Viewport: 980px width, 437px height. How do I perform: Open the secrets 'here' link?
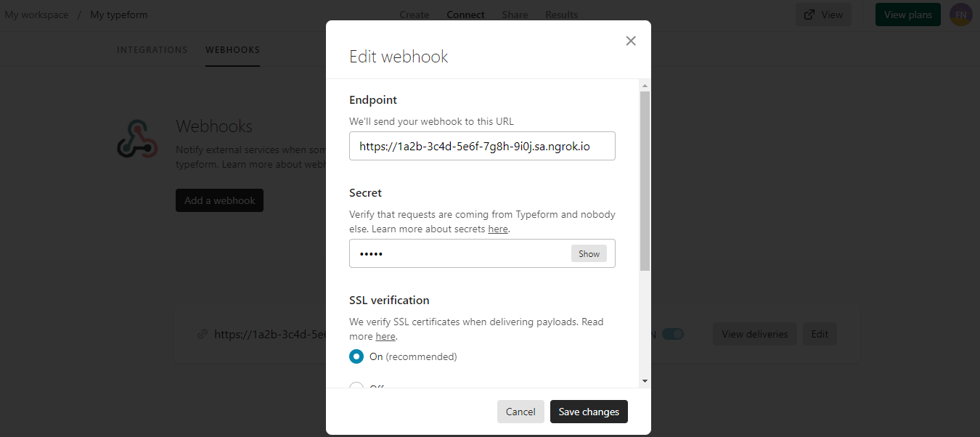point(498,229)
